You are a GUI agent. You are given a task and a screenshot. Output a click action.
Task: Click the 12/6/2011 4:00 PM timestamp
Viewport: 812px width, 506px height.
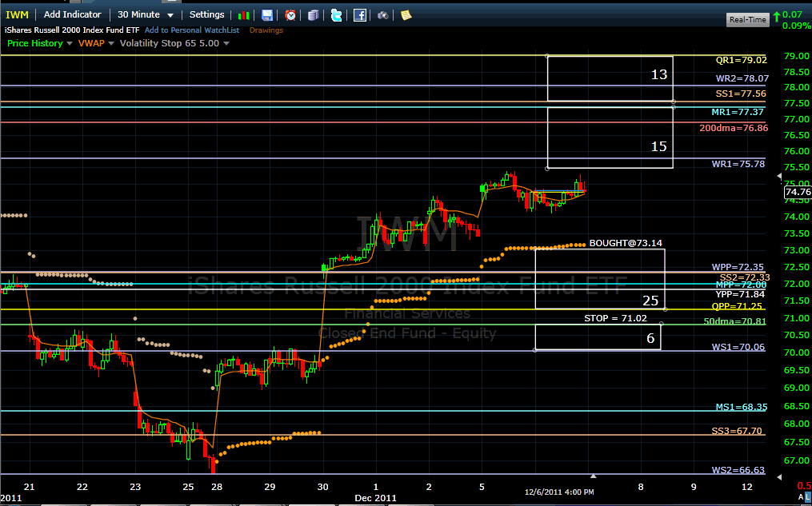[x=559, y=492]
